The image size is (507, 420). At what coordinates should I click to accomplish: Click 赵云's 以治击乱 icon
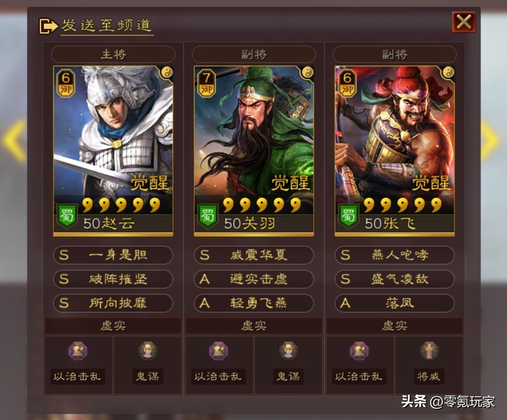tap(77, 351)
